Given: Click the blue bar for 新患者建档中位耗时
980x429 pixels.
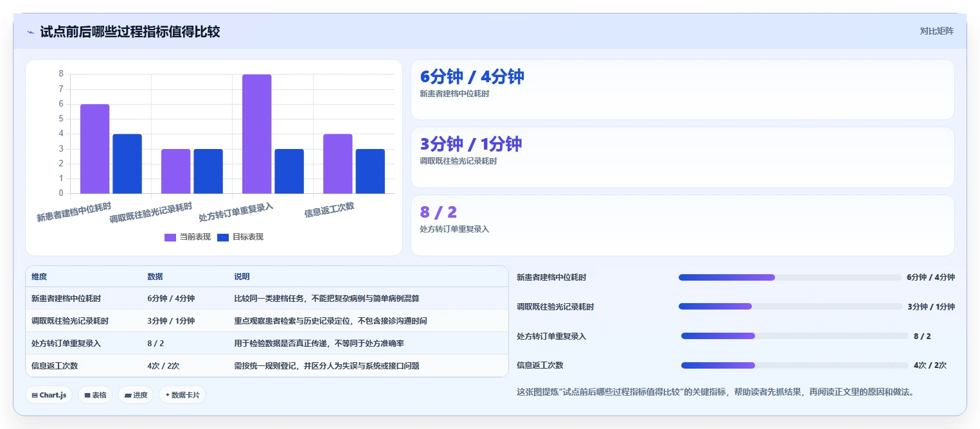Looking at the screenshot, I should [x=127, y=164].
